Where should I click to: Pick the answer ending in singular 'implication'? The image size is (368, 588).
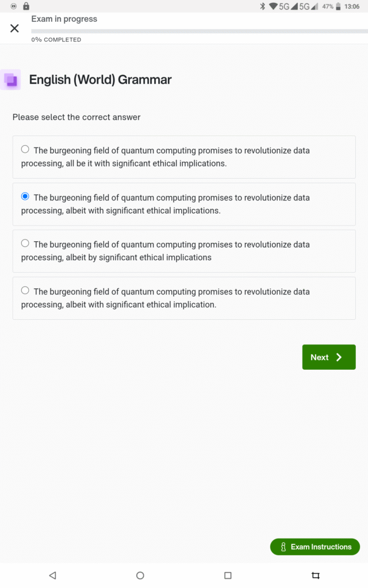coord(25,291)
